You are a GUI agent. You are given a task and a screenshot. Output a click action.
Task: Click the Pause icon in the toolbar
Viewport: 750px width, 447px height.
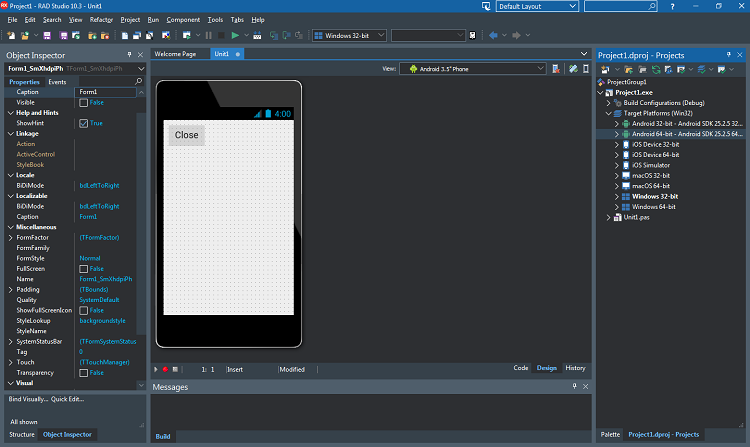[209, 35]
